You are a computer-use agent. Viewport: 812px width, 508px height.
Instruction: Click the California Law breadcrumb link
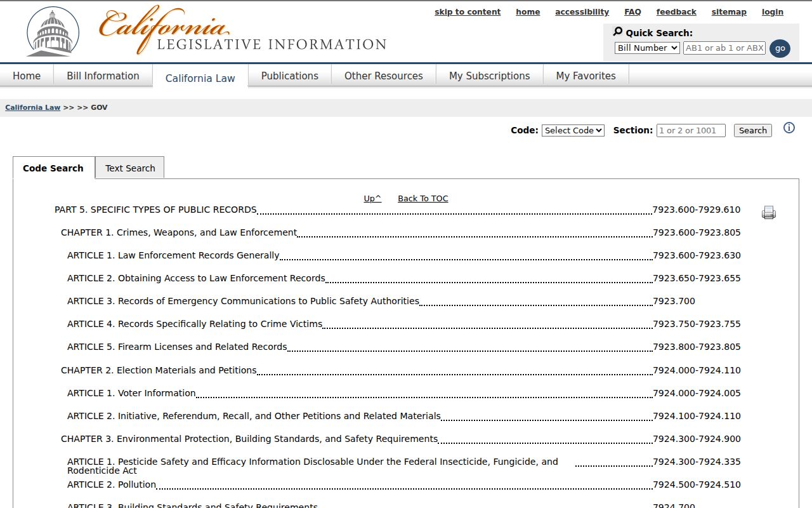point(33,107)
